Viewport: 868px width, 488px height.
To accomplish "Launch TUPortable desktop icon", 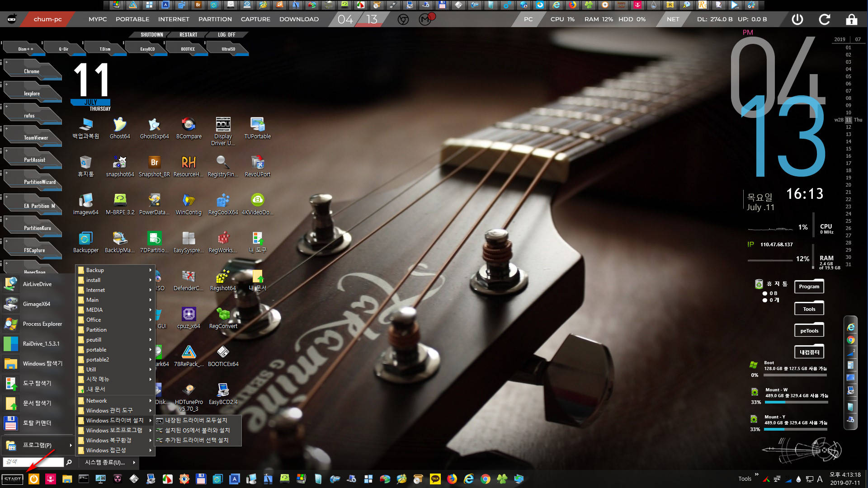I will (x=258, y=128).
